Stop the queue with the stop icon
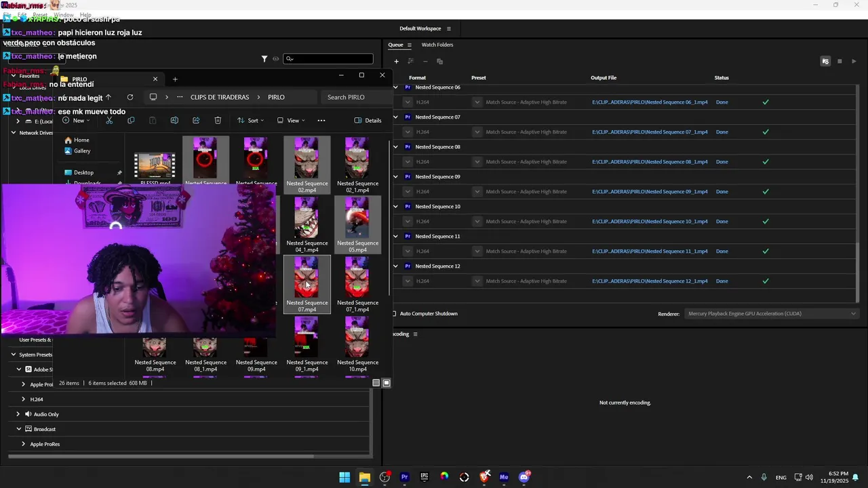The height and width of the screenshot is (488, 868). pyautogui.click(x=840, y=62)
